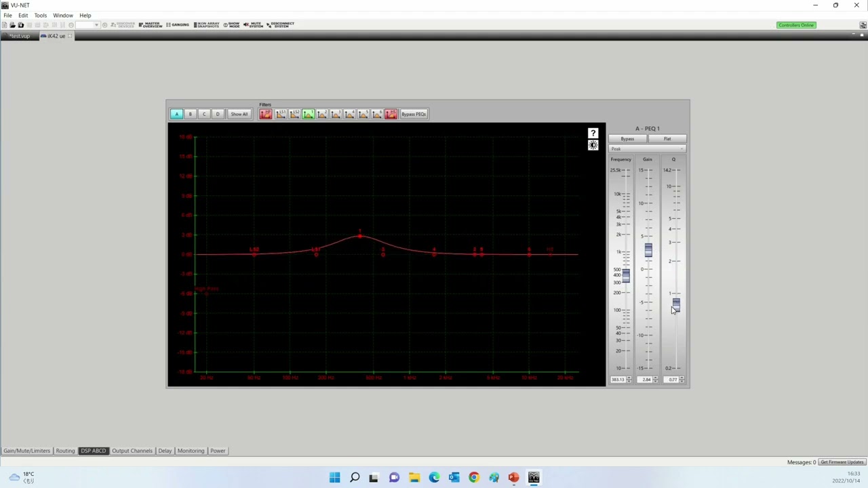Open the Edit menu
868x488 pixels.
[23, 15]
